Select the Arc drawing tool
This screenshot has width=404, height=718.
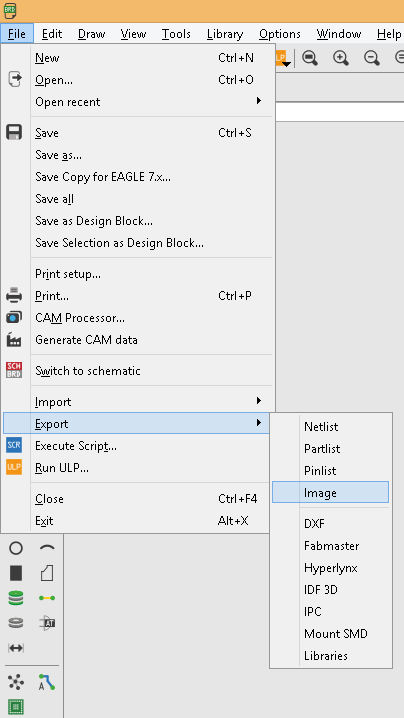pos(47,548)
